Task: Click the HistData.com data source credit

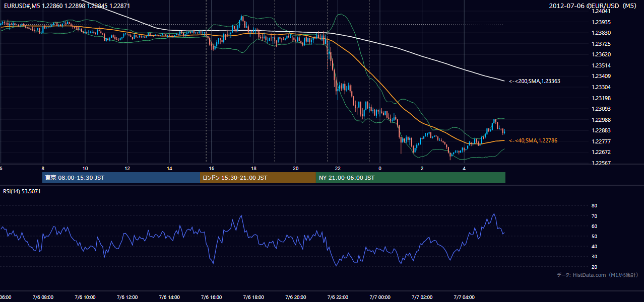Action: coord(598,275)
